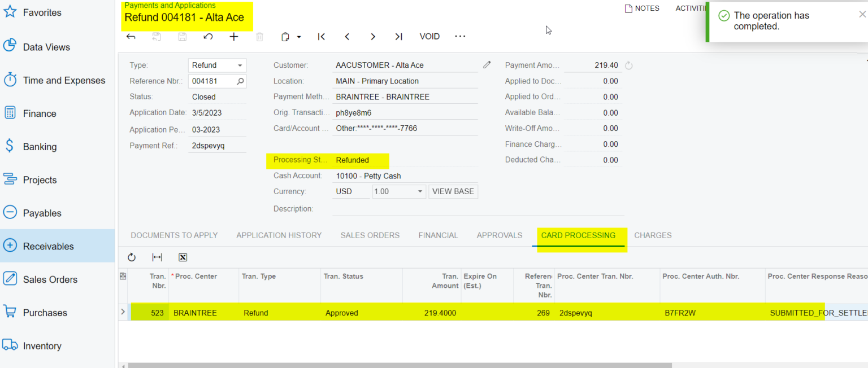This screenshot has width=868, height=368.
Task: Expand details for transaction row 523
Action: 122,312
